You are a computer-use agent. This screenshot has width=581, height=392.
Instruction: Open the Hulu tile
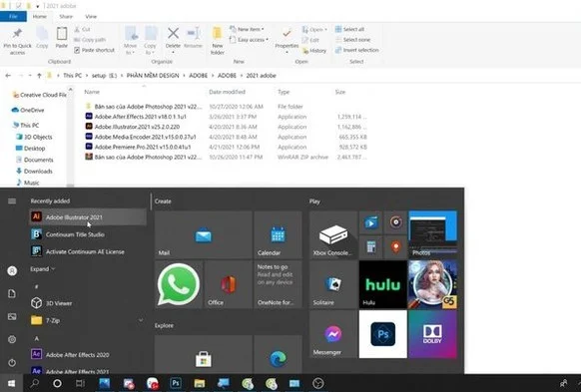382,284
